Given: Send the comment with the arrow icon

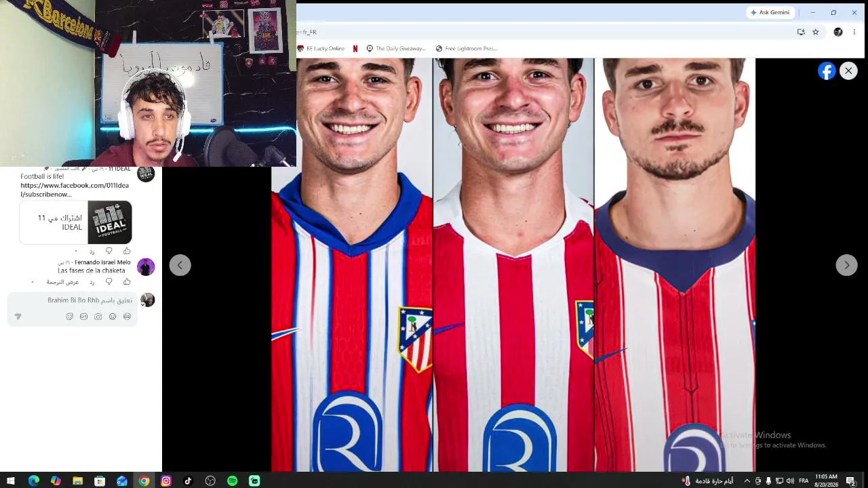Looking at the screenshot, I should pos(18,317).
